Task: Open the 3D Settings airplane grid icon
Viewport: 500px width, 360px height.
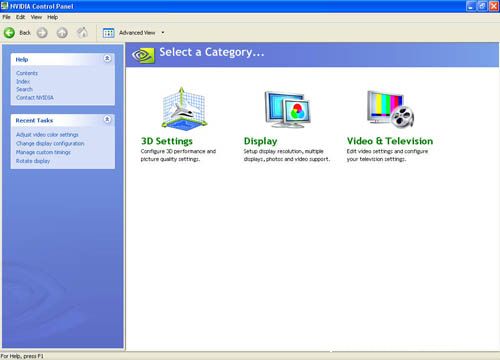Action: point(183,108)
